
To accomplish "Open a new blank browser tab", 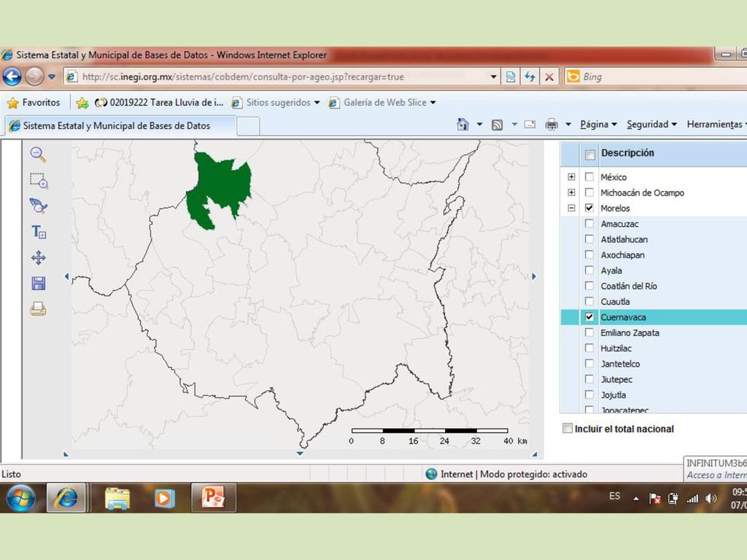I will (248, 127).
